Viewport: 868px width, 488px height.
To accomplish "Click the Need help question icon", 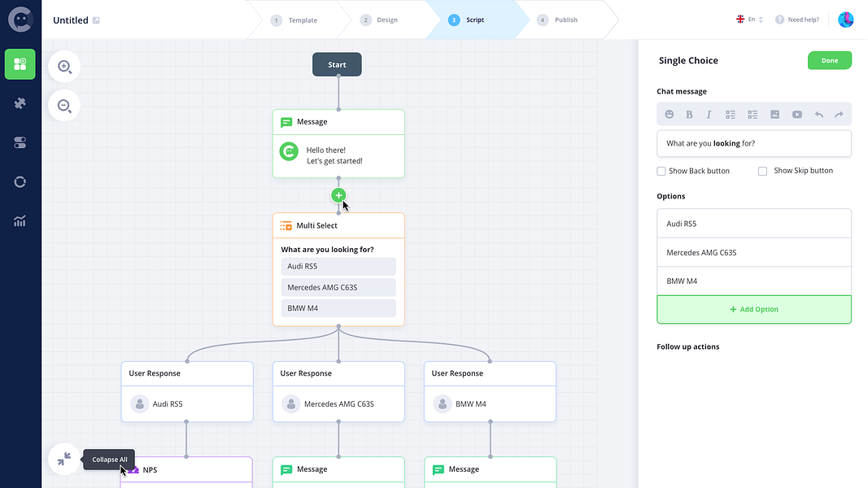I will pyautogui.click(x=779, y=20).
